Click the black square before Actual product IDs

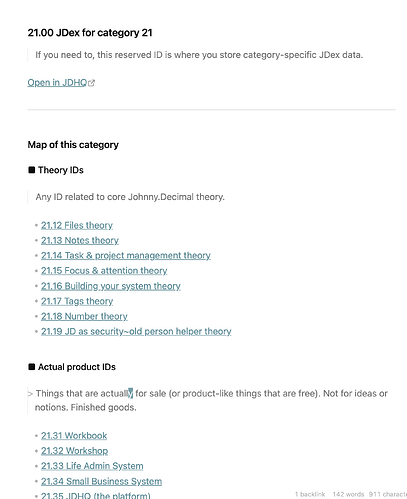coord(32,367)
